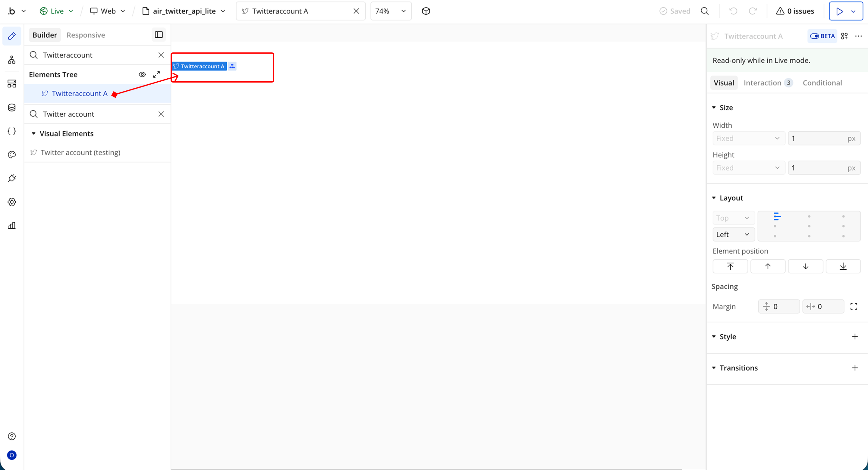This screenshot has height=470, width=868.
Task: Click the Preview play button
Action: pos(839,11)
